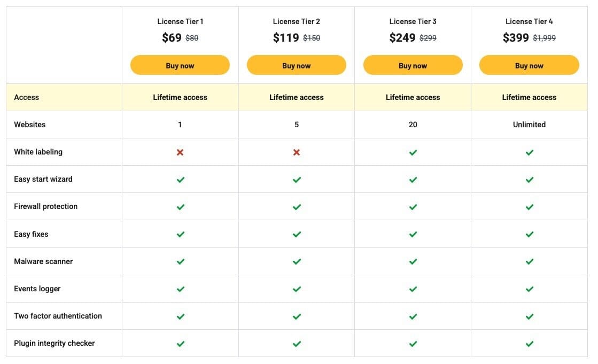This screenshot has width=598, height=364.
Task: Buy the License Tier 3 plan
Action: coord(413,66)
